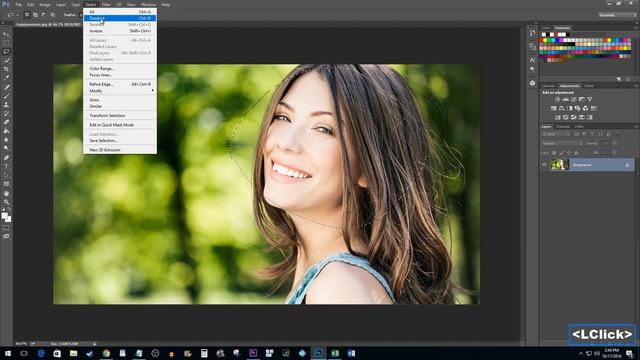Select the Horizontal Type tool
The width and height of the screenshot is (640, 360).
[x=6, y=166]
